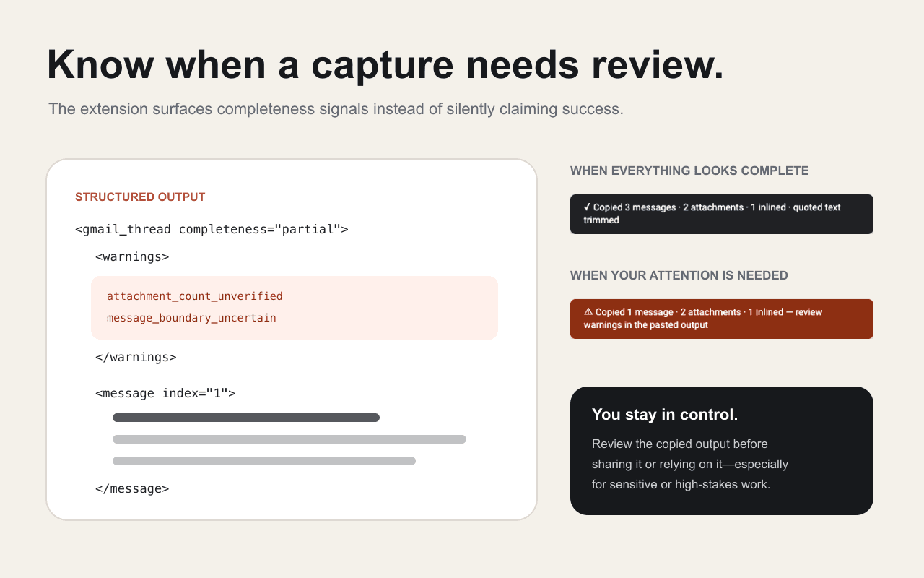924x578 pixels.
Task: Click the WHEN YOUR ATTENTION IS NEEDED heading
Action: click(679, 276)
